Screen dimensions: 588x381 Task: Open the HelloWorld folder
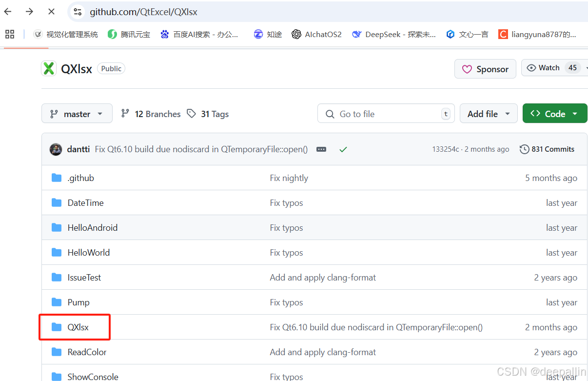pos(89,253)
